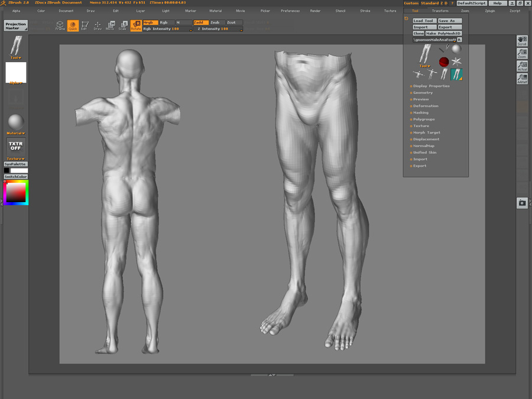Click the Frame cube icon

pyautogui.click(x=60, y=25)
